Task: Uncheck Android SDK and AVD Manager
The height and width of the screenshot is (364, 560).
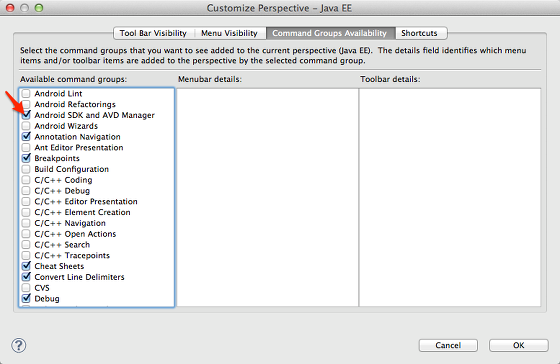Action: point(26,115)
